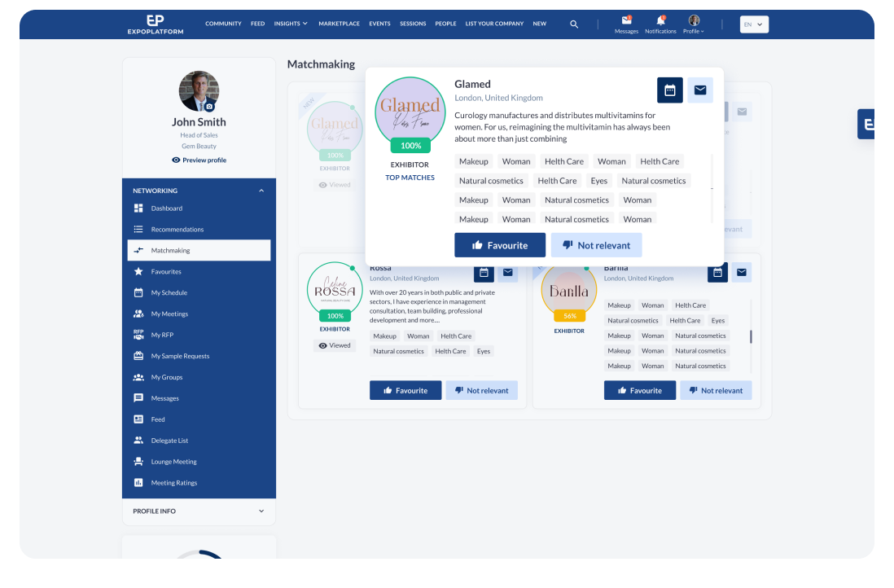The image size is (894, 588).
Task: Click camera icon on John Smith avatar
Action: pos(209,107)
